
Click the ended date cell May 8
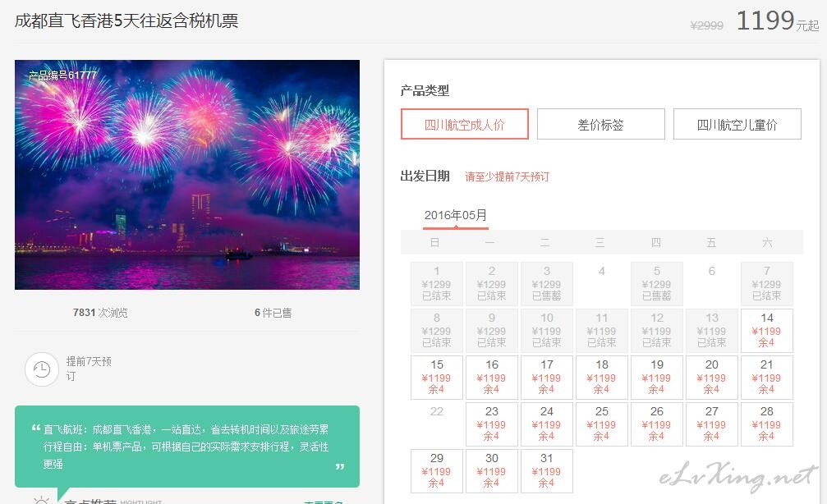click(437, 331)
